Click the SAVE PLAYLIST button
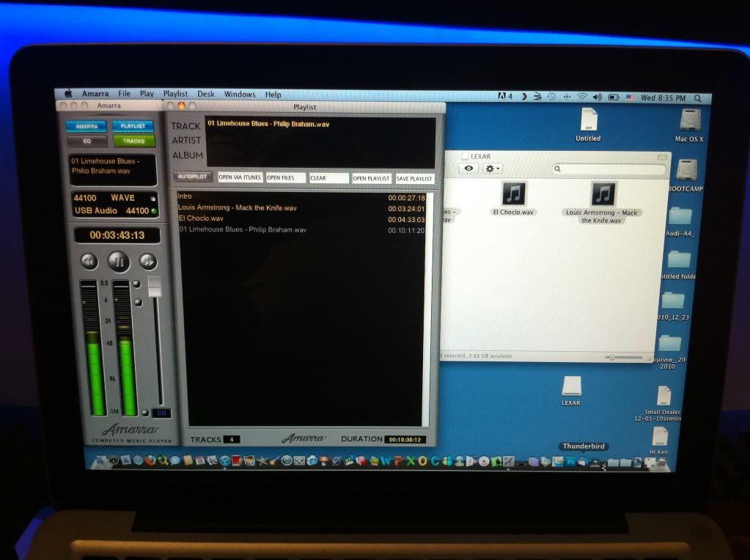Screen dimensions: 750x560 [414, 179]
